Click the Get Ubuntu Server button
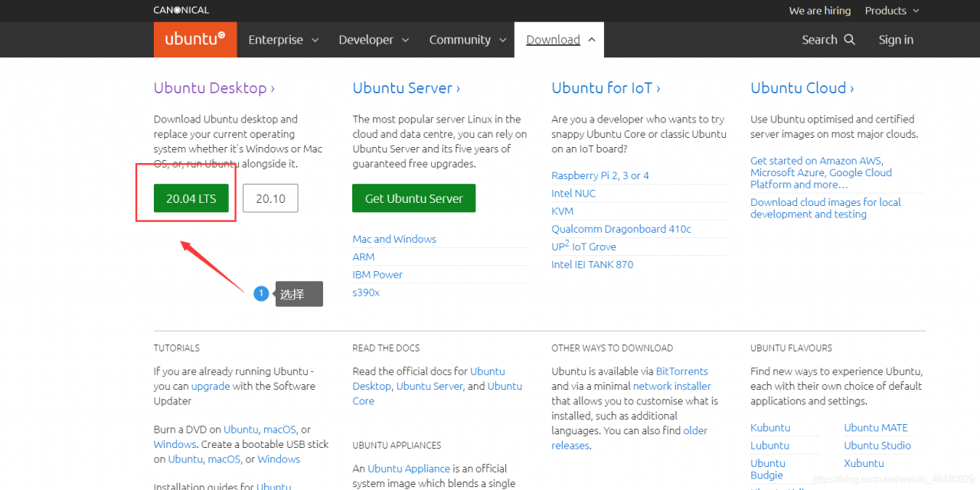Viewport: 980px width, 490px height. coord(413,198)
